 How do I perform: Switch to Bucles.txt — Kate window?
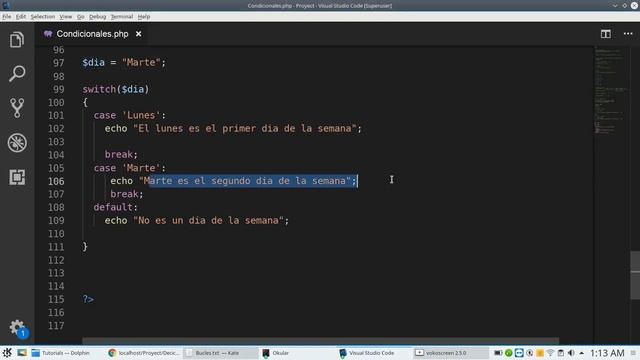[220, 353]
